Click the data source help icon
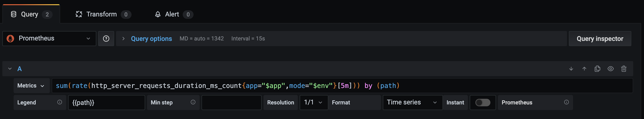 coord(106,39)
